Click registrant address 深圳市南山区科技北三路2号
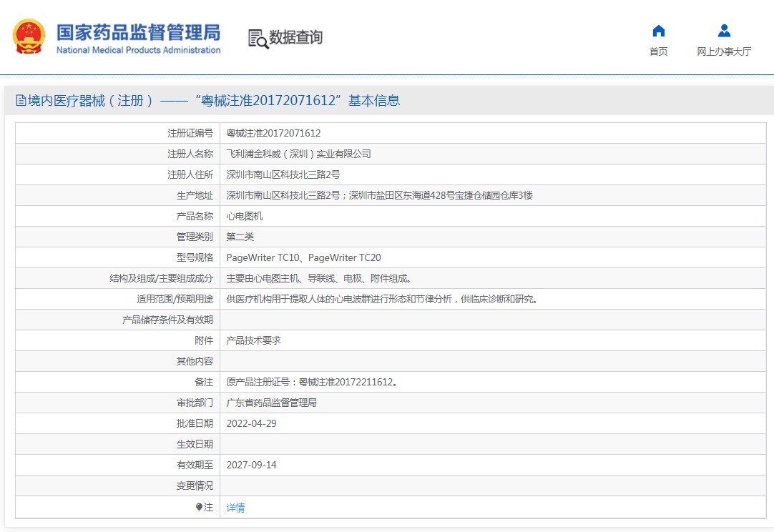This screenshot has height=532, width=774. [283, 174]
